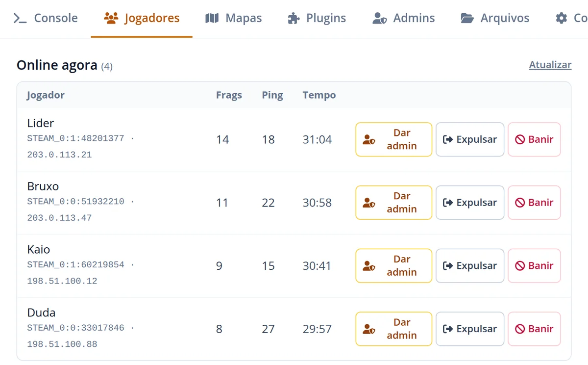
Task: Click Kaio's time value 30:41
Action: 317,266
